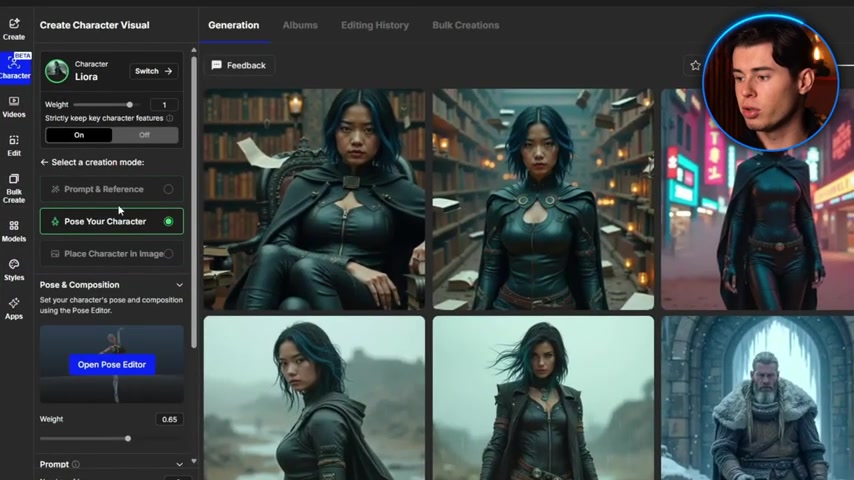Image resolution: width=854 pixels, height=480 pixels.
Task: Select the Place Character in Image mode
Action: pyautogui.click(x=112, y=253)
